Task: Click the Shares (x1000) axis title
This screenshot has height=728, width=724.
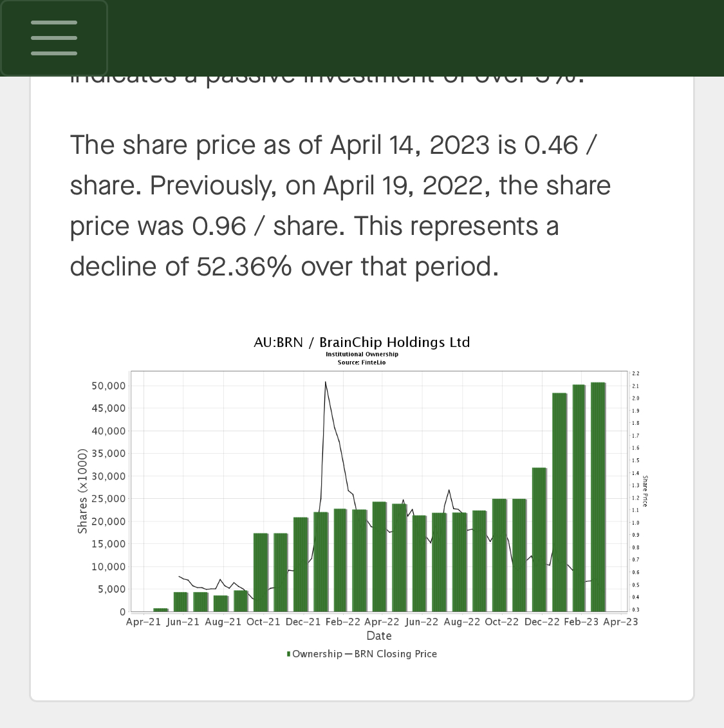Action: pos(82,490)
